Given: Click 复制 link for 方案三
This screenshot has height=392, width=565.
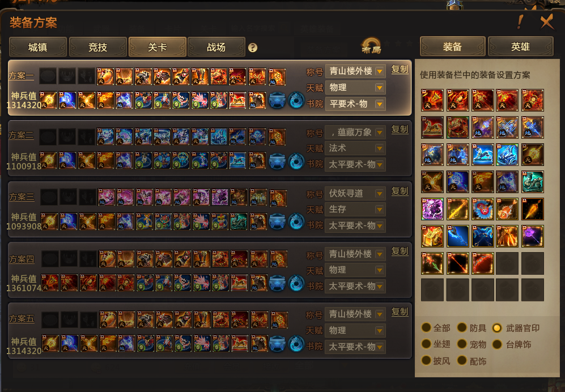Looking at the screenshot, I should click(x=400, y=191).
